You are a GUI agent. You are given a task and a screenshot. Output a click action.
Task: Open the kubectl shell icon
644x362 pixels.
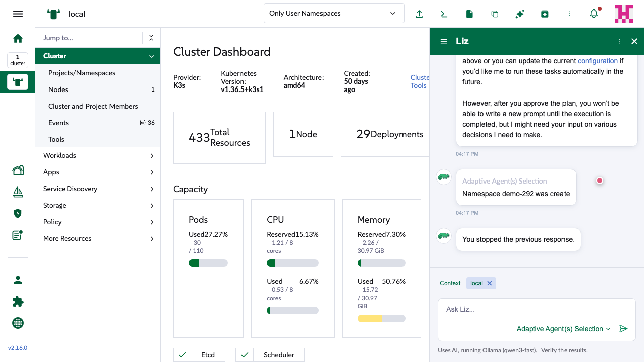444,14
